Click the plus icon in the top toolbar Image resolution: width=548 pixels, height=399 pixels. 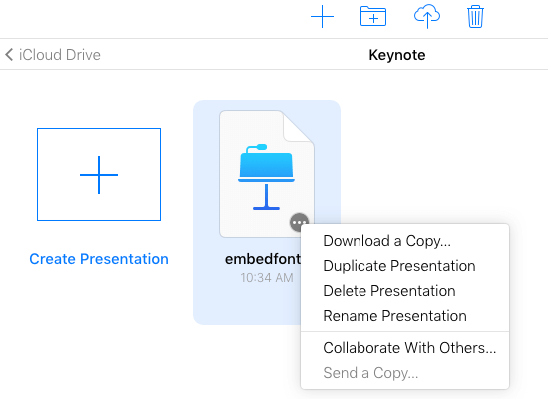click(x=322, y=16)
